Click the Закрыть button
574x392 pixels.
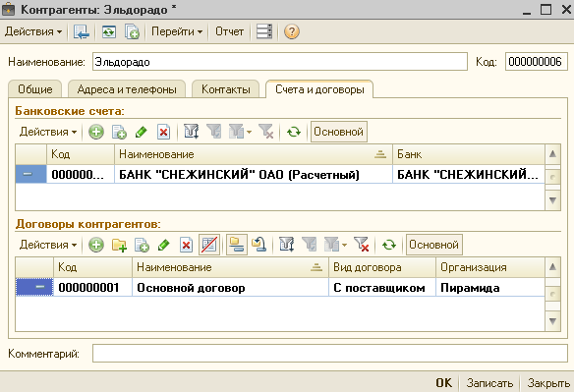(x=548, y=383)
